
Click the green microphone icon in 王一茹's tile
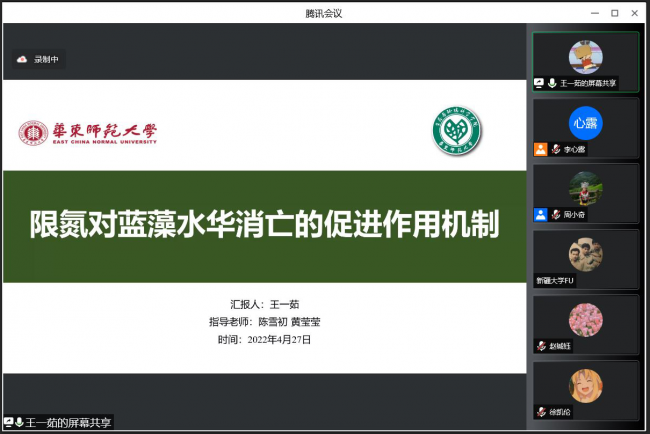(x=551, y=83)
